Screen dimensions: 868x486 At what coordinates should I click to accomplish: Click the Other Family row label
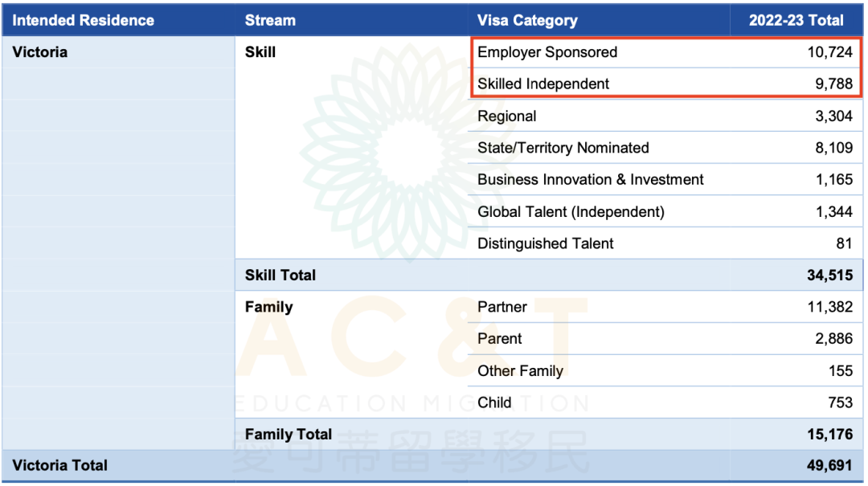coord(520,371)
